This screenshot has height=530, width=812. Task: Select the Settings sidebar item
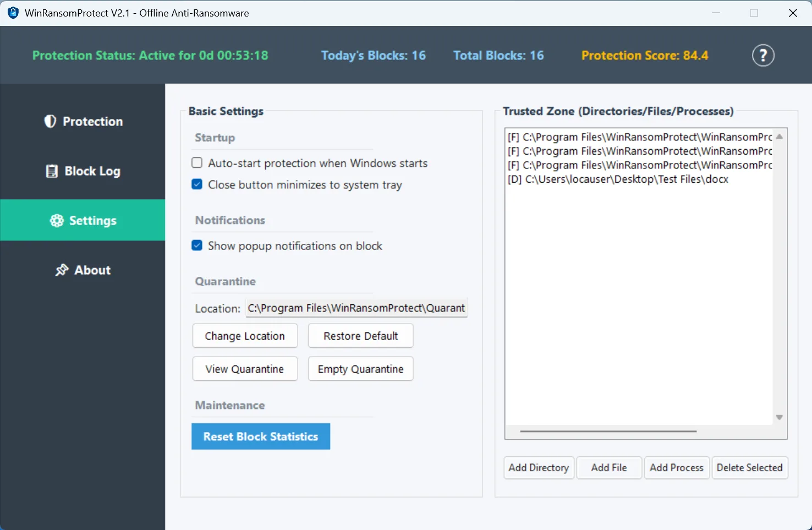coord(83,220)
